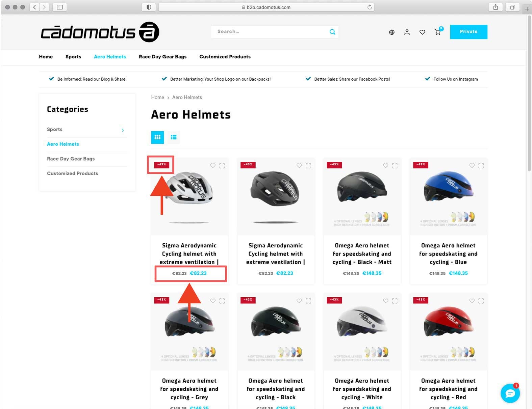Viewport: 532px width, 409px height.
Task: Open the user account icon
Action: (x=407, y=32)
